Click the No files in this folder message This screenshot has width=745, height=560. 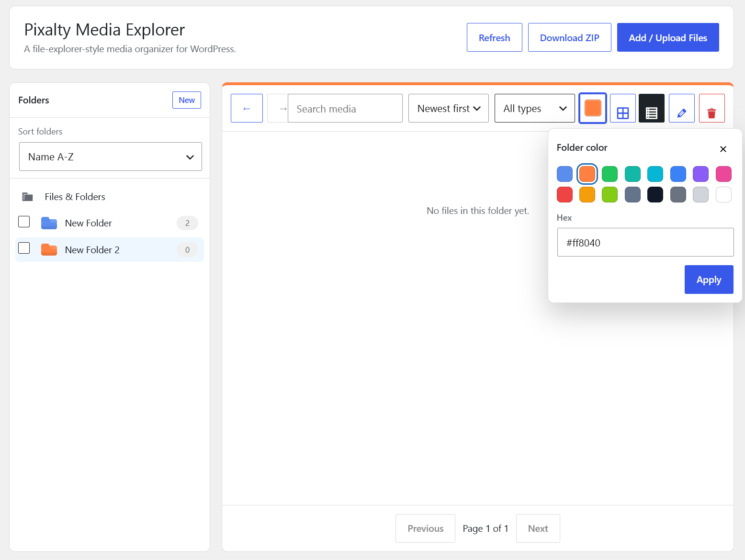pyautogui.click(x=478, y=211)
